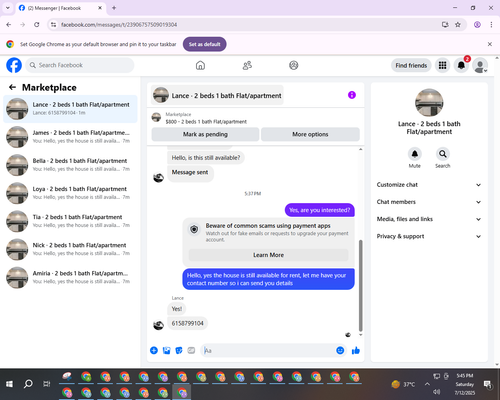This screenshot has height=400, width=500.
Task: Click the browser address bar URL
Action: coord(119,25)
